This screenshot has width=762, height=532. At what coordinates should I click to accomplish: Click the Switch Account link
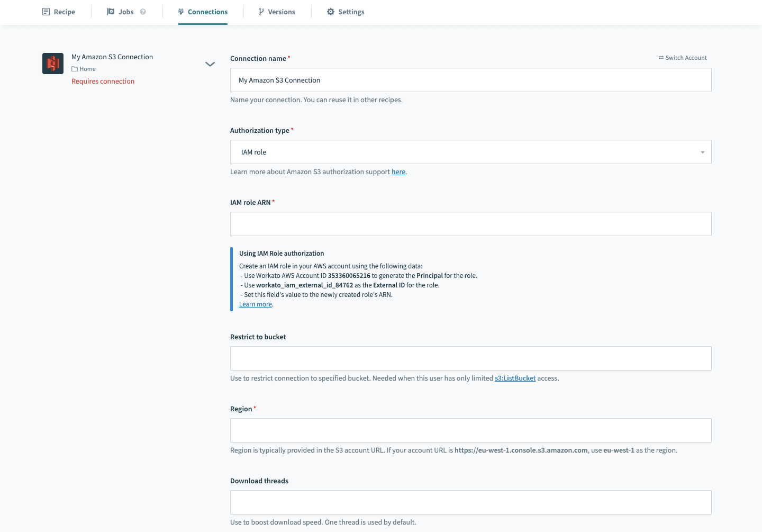[686, 58]
